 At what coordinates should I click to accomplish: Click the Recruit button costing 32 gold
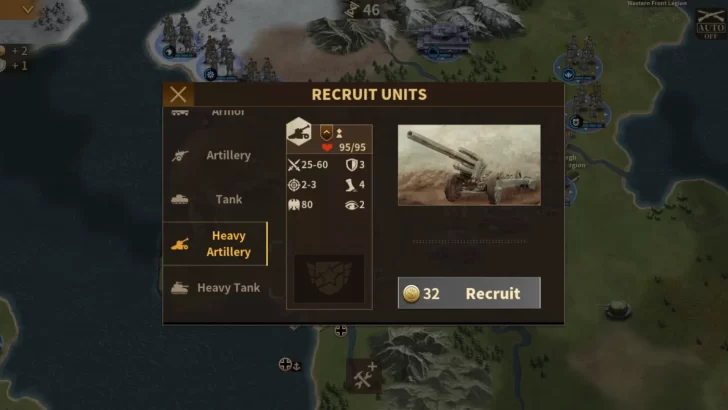point(469,293)
